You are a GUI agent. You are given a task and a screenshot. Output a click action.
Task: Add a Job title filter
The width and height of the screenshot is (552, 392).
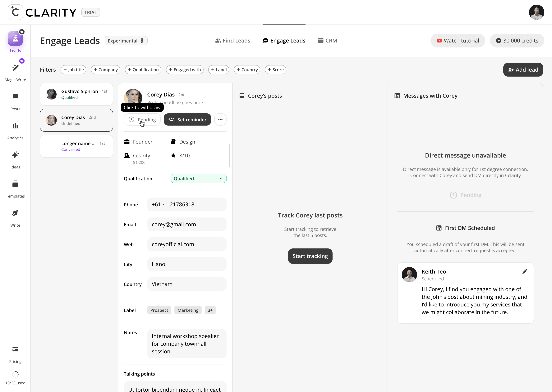point(73,70)
